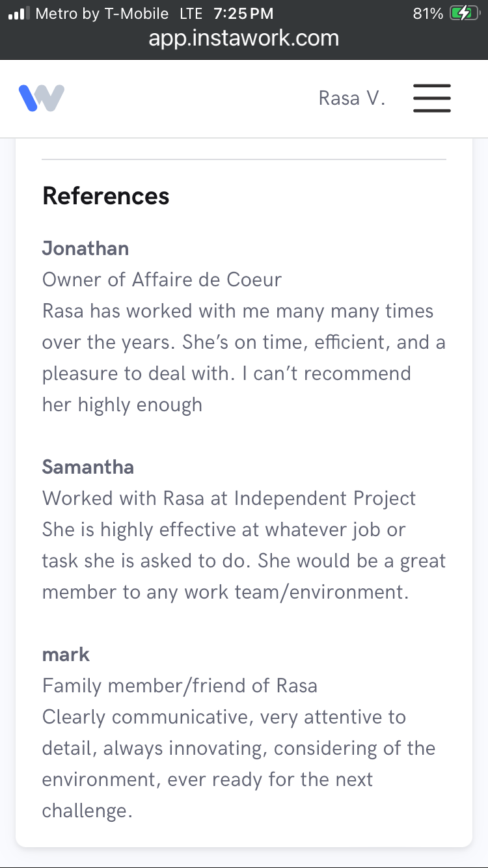Screen dimensions: 488x868
Task: Tap the reference name Samantha
Action: pos(88,467)
